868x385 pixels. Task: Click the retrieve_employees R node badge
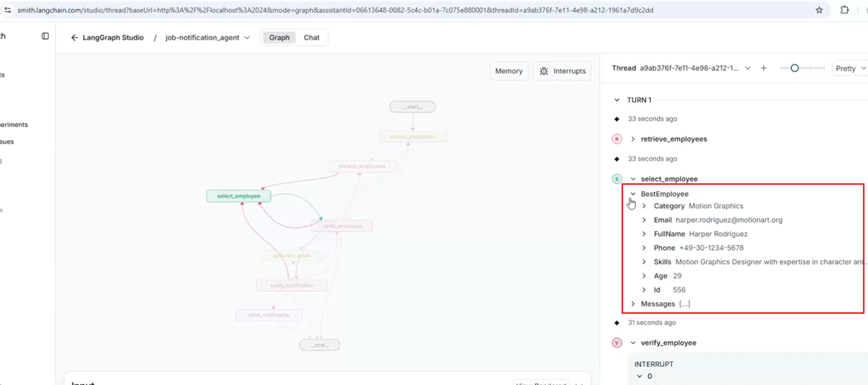coord(617,139)
